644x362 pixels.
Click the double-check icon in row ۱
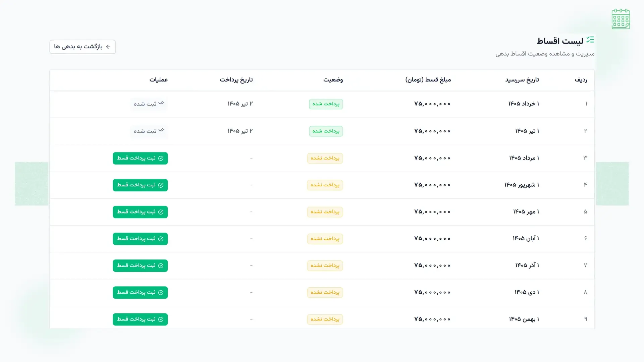click(x=161, y=103)
